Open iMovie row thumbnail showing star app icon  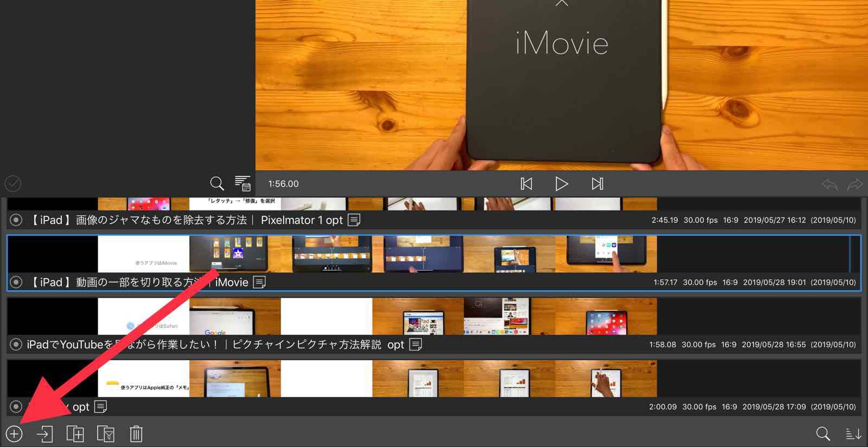tap(235, 254)
